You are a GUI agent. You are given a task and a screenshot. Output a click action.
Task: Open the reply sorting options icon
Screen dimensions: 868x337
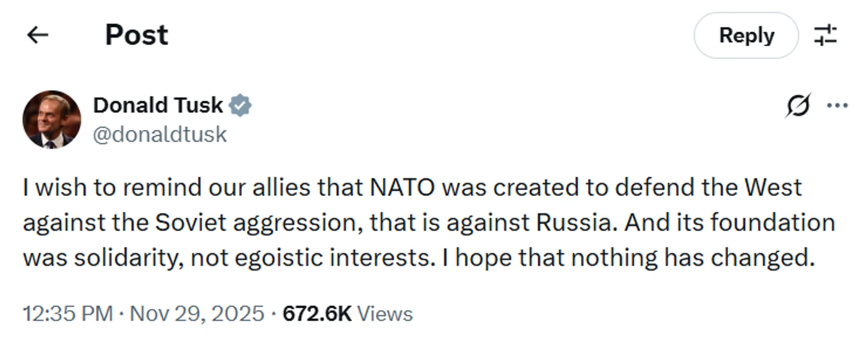[825, 35]
